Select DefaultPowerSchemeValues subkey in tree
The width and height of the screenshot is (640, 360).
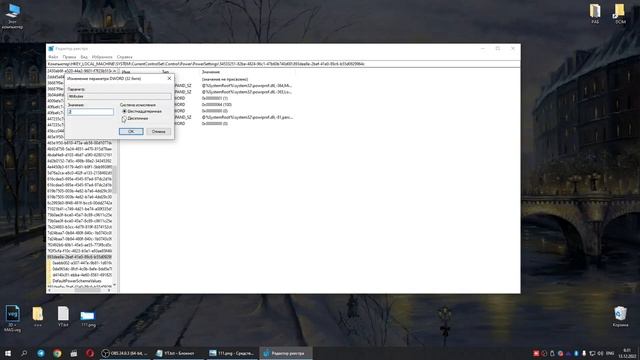[77, 281]
